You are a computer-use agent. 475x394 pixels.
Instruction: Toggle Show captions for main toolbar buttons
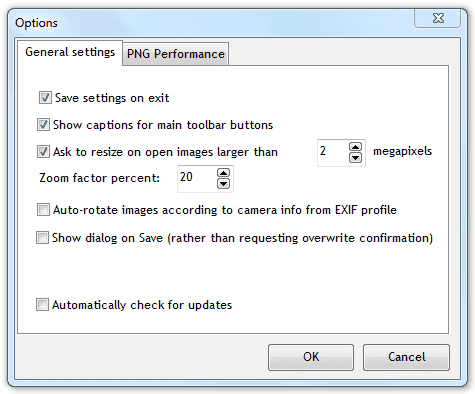[x=43, y=125]
